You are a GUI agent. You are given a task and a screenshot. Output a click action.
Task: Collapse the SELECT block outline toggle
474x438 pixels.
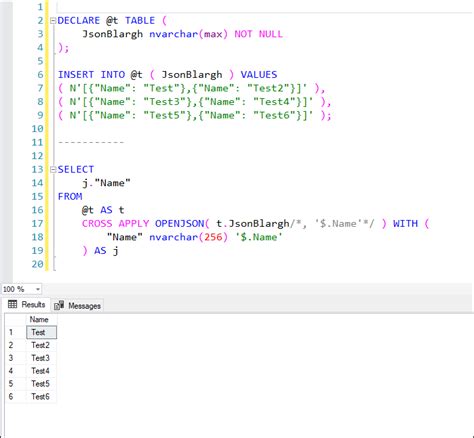tap(53, 170)
